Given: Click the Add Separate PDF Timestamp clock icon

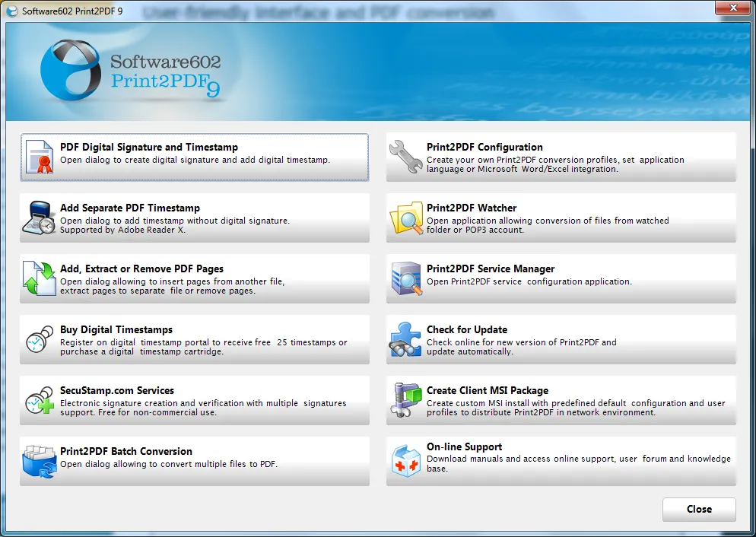Looking at the screenshot, I should click(x=38, y=218).
